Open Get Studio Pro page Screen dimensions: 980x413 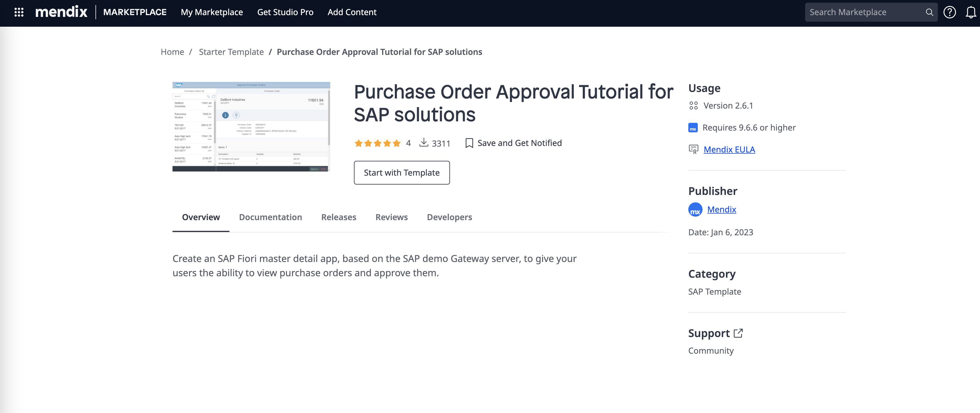[x=285, y=12]
